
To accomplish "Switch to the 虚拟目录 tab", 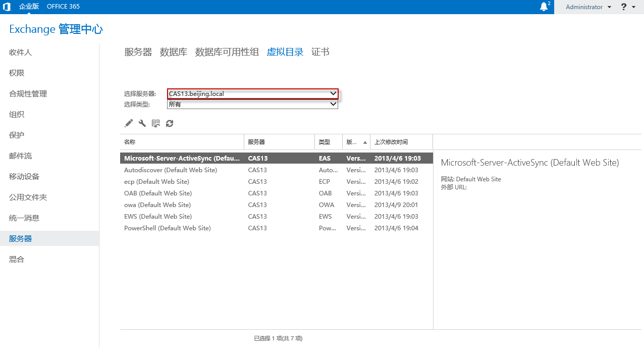I will pos(285,52).
